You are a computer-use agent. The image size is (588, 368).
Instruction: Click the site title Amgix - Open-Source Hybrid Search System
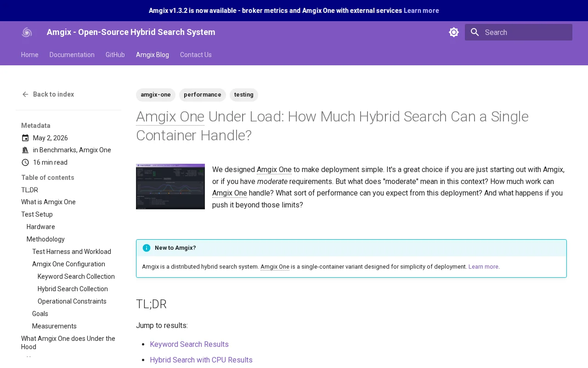pyautogui.click(x=131, y=32)
